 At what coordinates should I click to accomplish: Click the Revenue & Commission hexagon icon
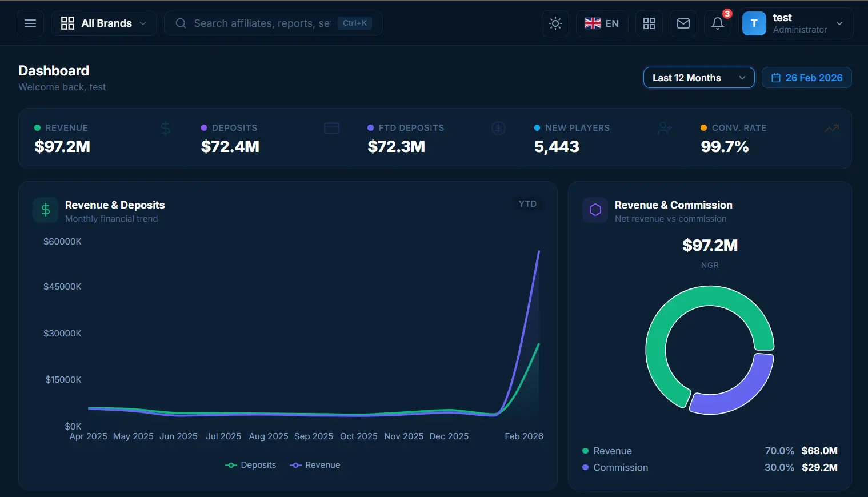pos(594,210)
